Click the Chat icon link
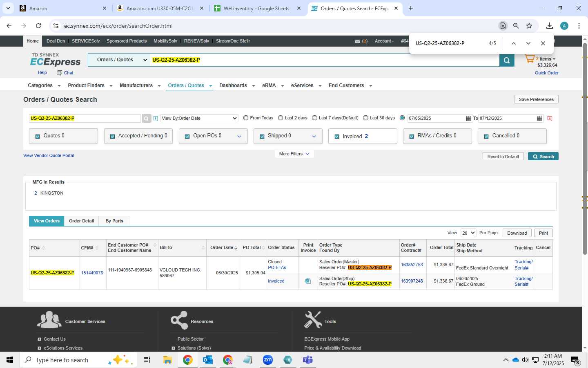Screen dimensions: 588x368 pos(65,73)
